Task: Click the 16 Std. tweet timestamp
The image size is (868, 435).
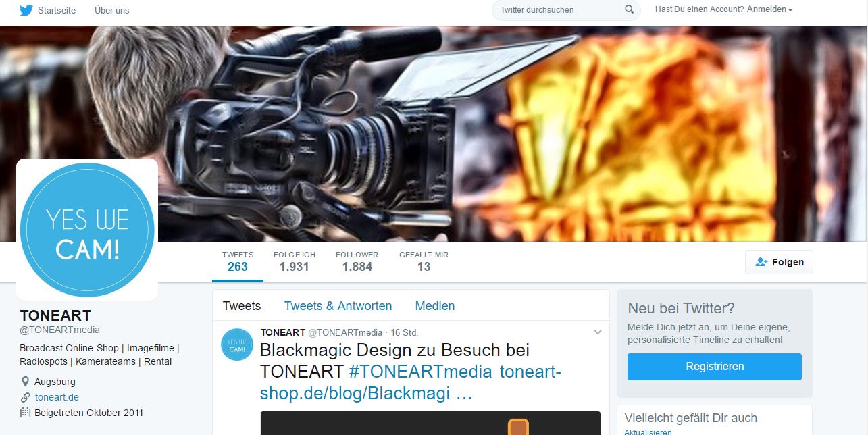Action: pyautogui.click(x=405, y=332)
